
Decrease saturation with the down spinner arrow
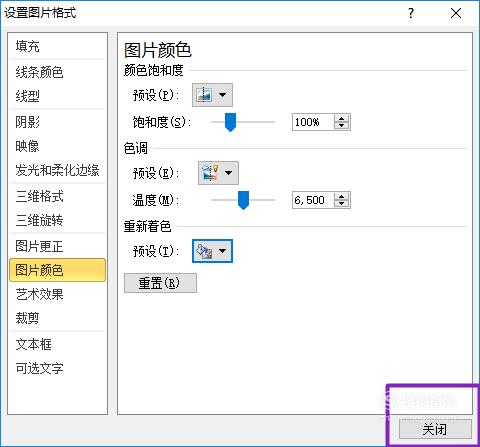[x=341, y=126]
